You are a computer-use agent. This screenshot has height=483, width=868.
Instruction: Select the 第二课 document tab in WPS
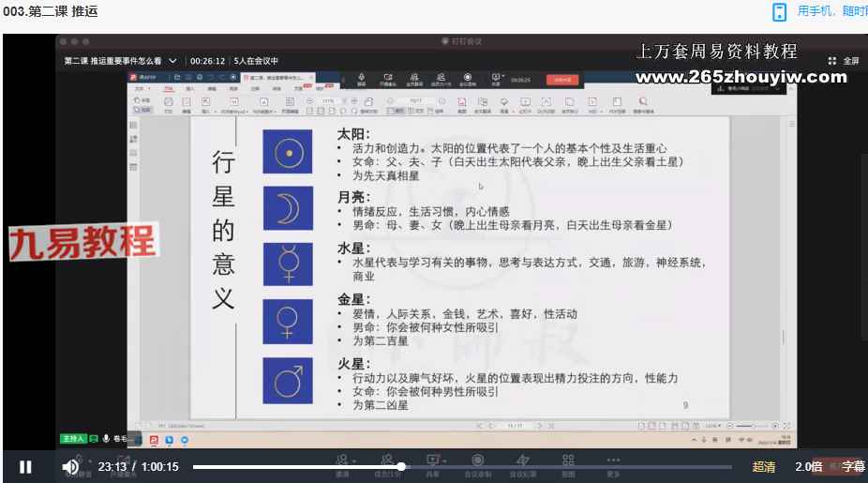click(x=278, y=78)
